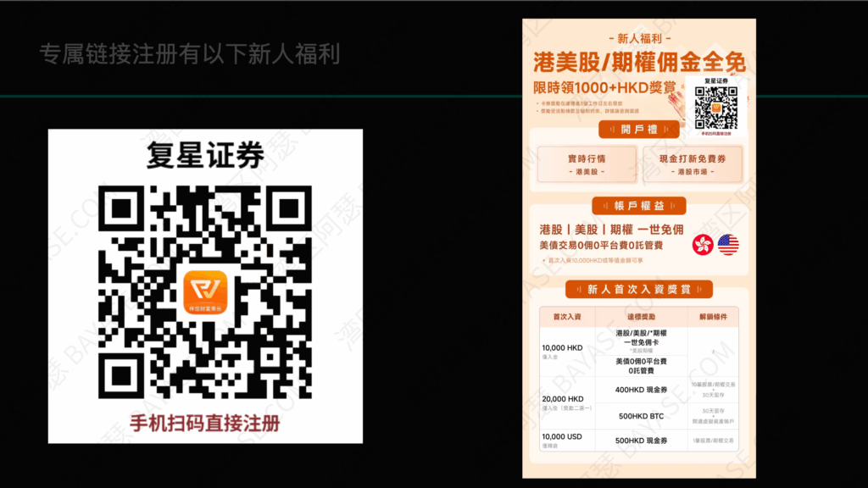The height and width of the screenshot is (488, 868).
Task: Click the note 首次入資10,000HKD或等值金額可享
Action: [x=595, y=261]
